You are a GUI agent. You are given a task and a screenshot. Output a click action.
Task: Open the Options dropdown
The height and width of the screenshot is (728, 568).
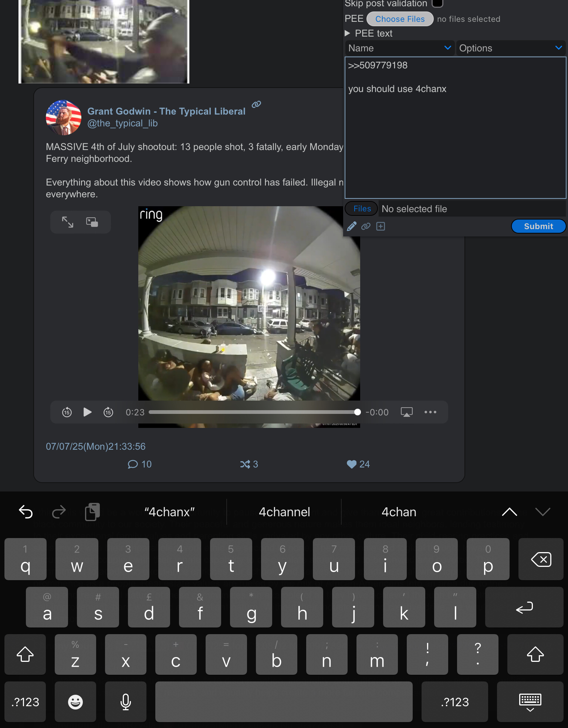pyautogui.click(x=511, y=48)
